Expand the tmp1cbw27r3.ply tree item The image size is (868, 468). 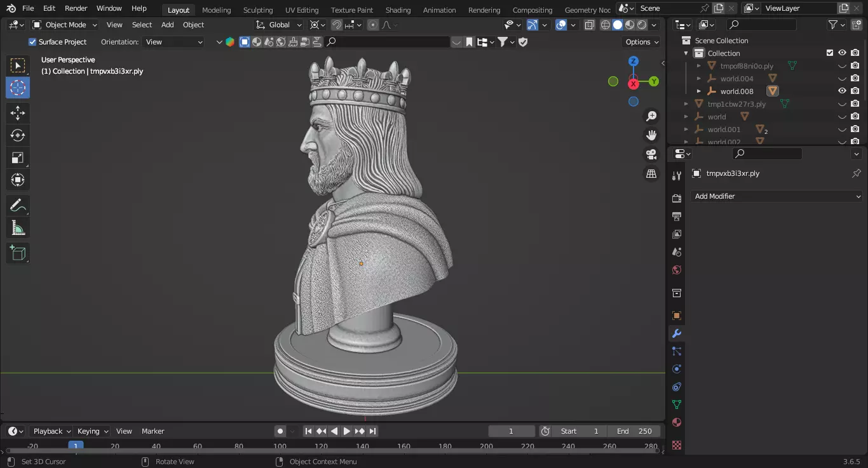(x=686, y=104)
